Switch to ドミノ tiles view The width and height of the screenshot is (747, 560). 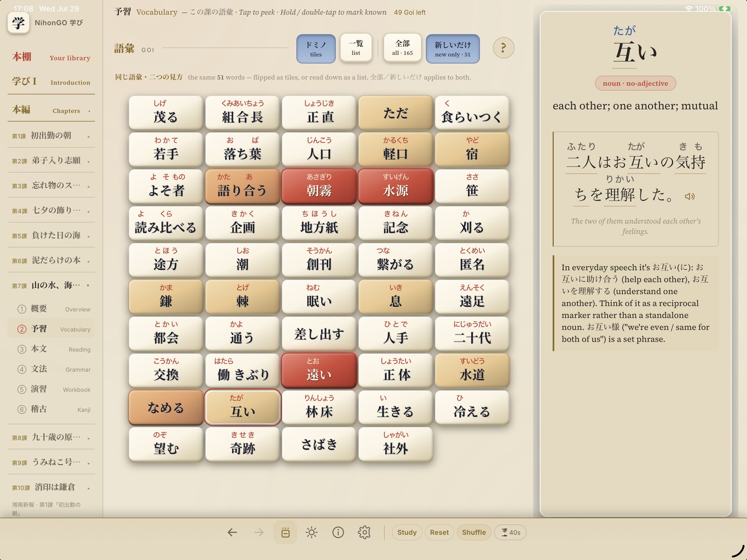tap(316, 49)
